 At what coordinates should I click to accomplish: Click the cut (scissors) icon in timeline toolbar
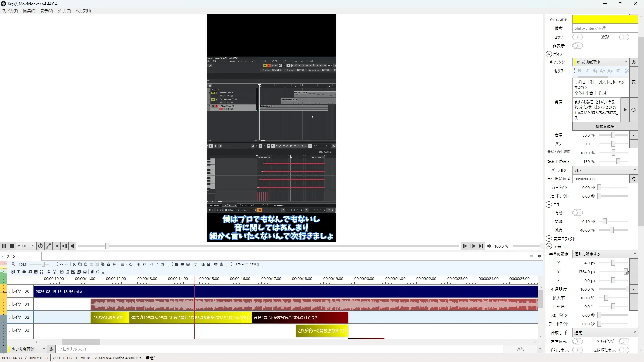(74, 264)
